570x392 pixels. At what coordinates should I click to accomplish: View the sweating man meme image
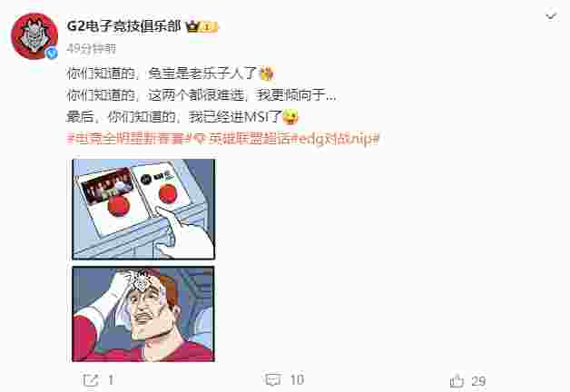(x=143, y=314)
